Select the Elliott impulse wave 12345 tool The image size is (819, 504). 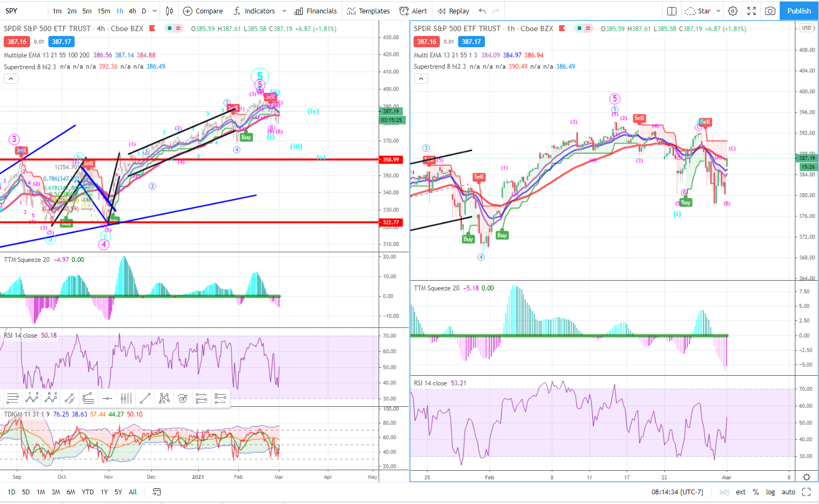pyautogui.click(x=32, y=398)
